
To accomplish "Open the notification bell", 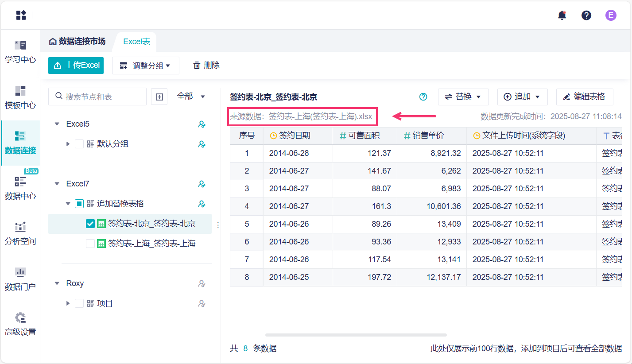I will coord(562,15).
